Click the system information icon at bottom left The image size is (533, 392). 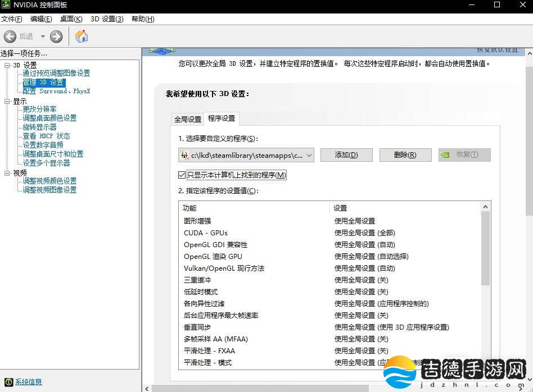coord(9,382)
